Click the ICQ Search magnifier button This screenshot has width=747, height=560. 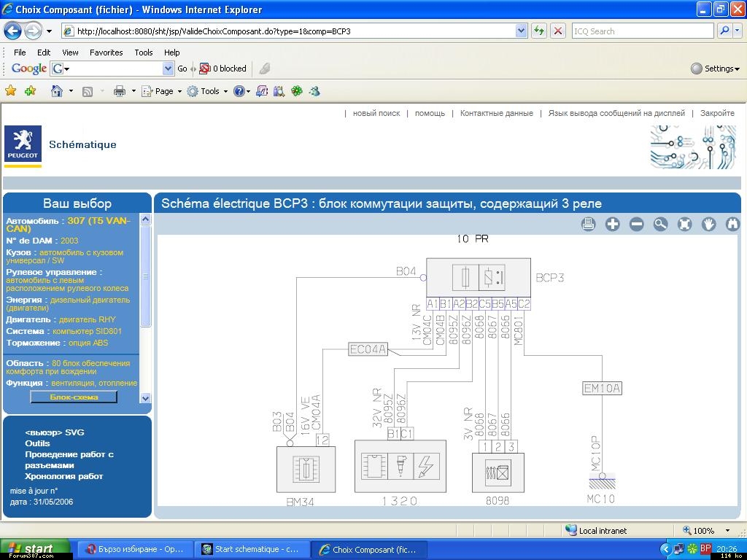coord(724,31)
